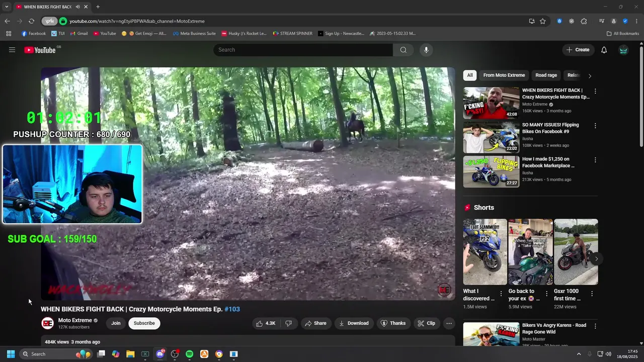This screenshot has height=362, width=644.
Task: Click the Moto Extreme watermark in player
Action: tap(444, 290)
